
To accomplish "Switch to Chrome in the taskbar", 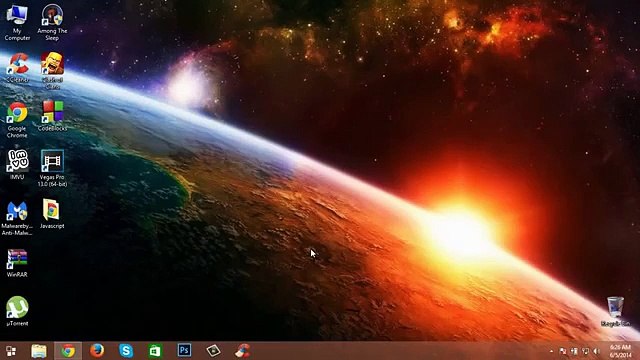I will pyautogui.click(x=68, y=351).
